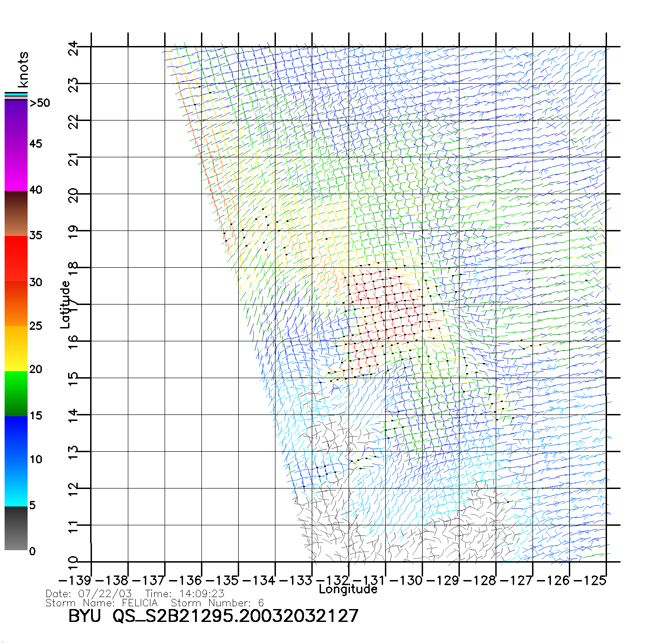
Task: Click the 24 latitude tick label
Action: coord(74,48)
